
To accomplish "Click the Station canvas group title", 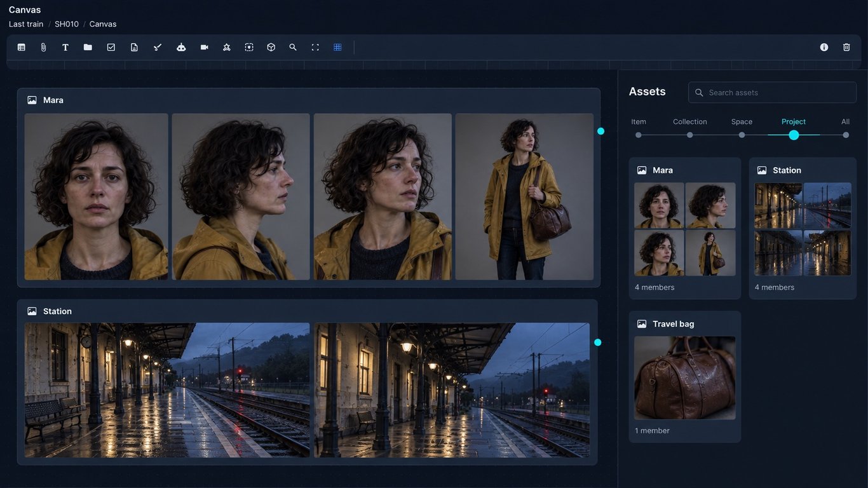I will (x=57, y=311).
